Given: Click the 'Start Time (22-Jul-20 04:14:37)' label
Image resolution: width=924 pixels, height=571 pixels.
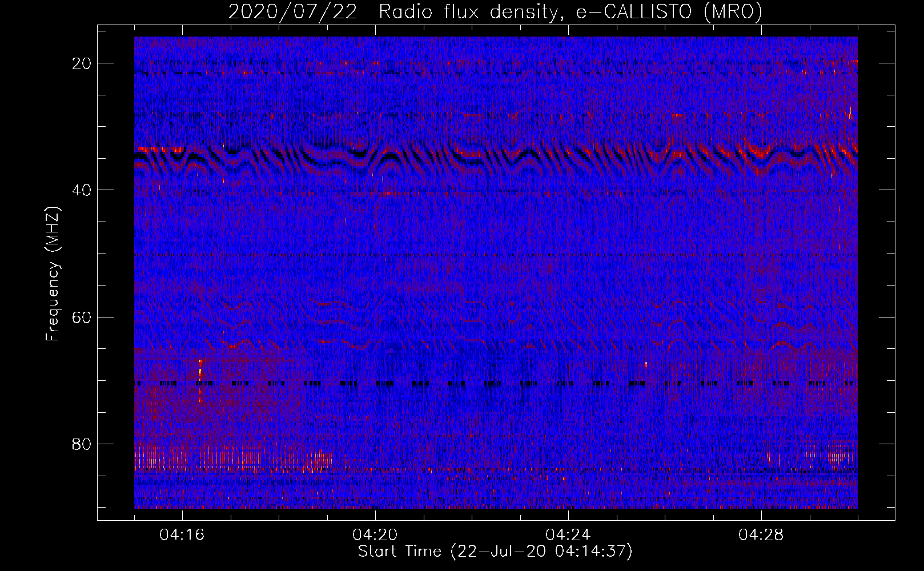Looking at the screenshot, I should 495,552.
